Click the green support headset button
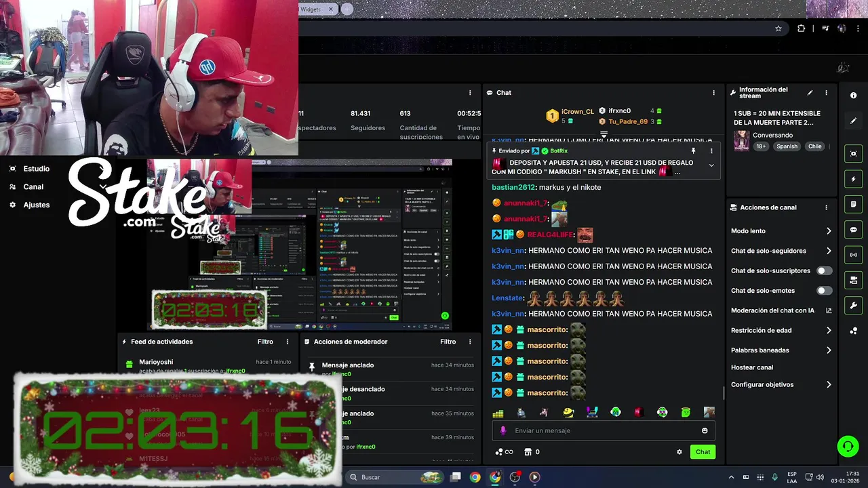This screenshot has width=868, height=488. (x=848, y=446)
